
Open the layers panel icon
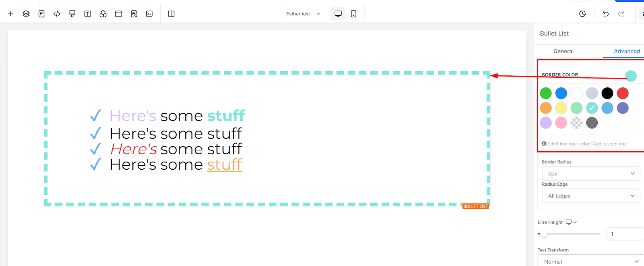point(26,14)
